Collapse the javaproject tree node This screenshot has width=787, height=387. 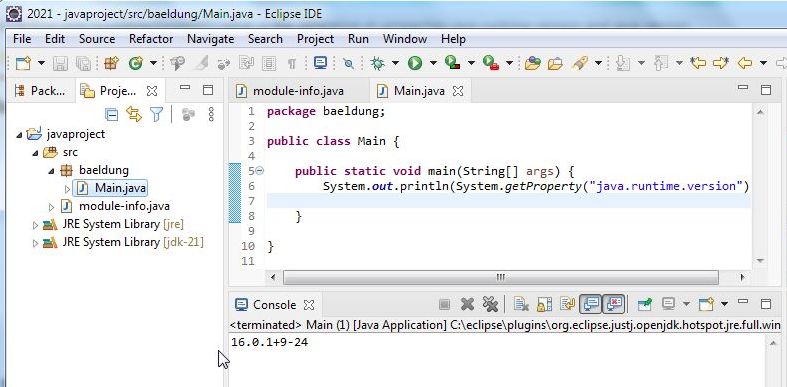coord(19,135)
